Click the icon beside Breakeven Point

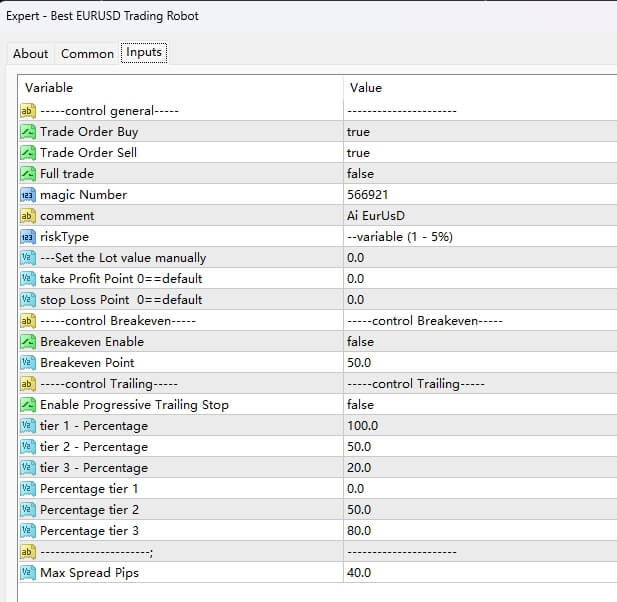[x=28, y=363]
